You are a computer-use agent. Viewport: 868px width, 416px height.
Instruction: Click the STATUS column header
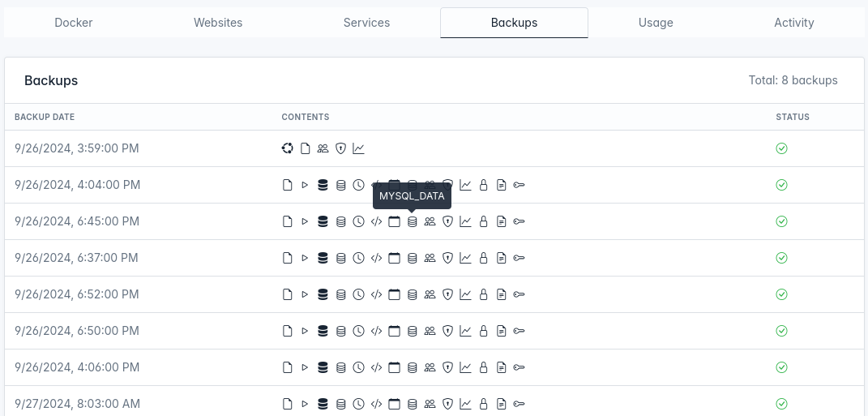pos(793,117)
